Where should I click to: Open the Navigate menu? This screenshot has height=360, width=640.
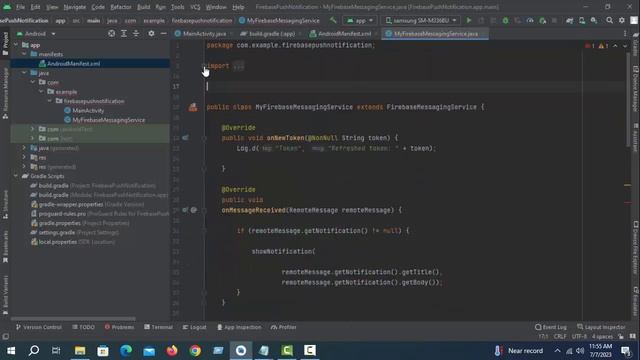tap(75, 7)
